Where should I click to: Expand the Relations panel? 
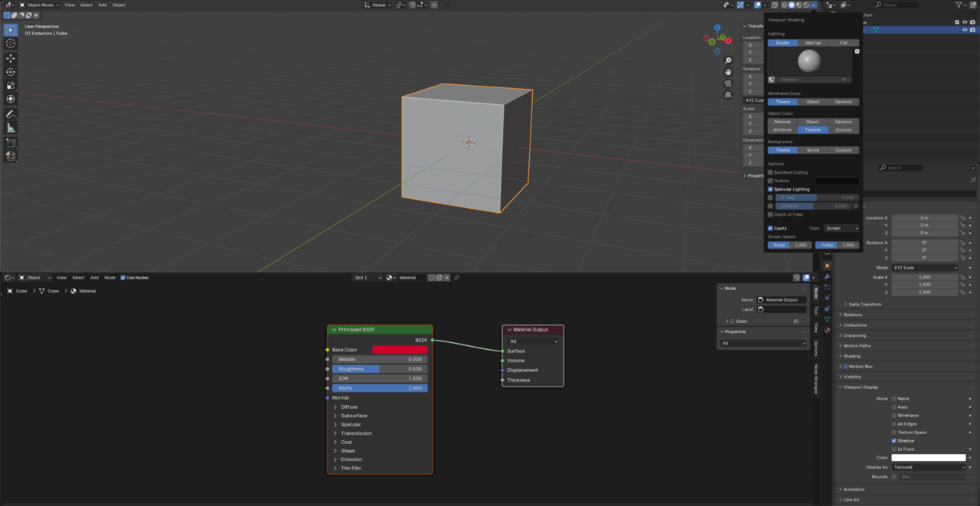(852, 315)
